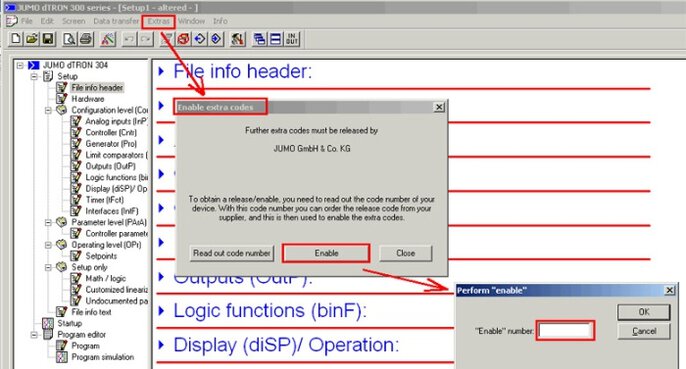Collapse the Parameter level (PArA) node
This screenshot has width=686, height=369.
[x=48, y=222]
